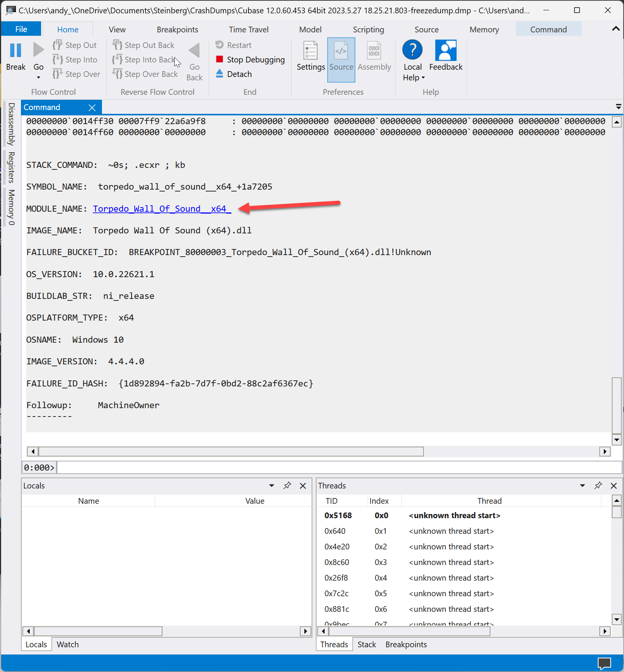Select thread with TID 0x640
The height and width of the screenshot is (672, 624).
pos(464,531)
